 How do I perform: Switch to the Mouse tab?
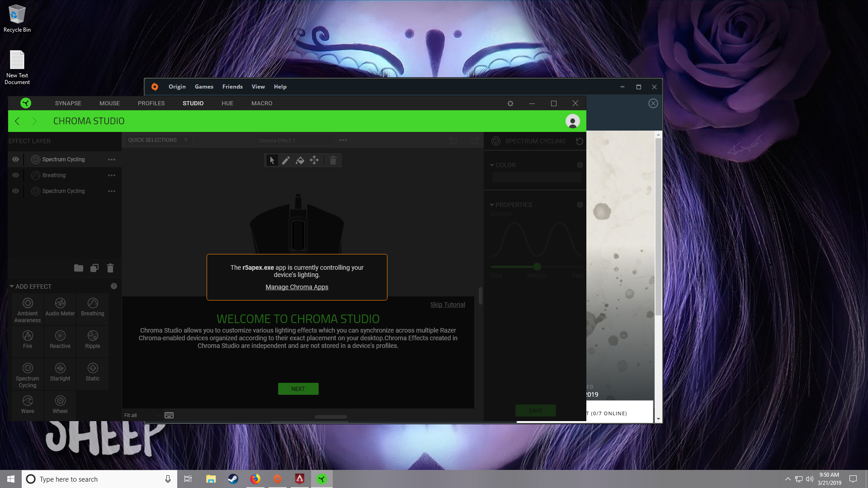[x=110, y=103]
